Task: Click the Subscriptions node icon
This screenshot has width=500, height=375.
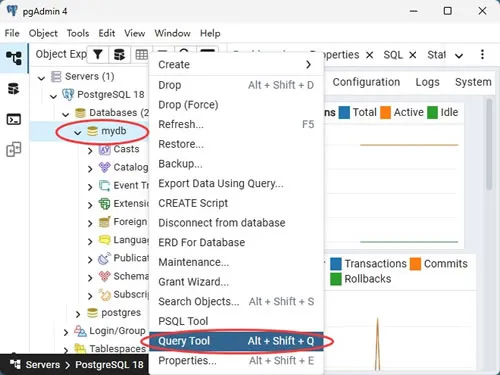Action: (104, 295)
